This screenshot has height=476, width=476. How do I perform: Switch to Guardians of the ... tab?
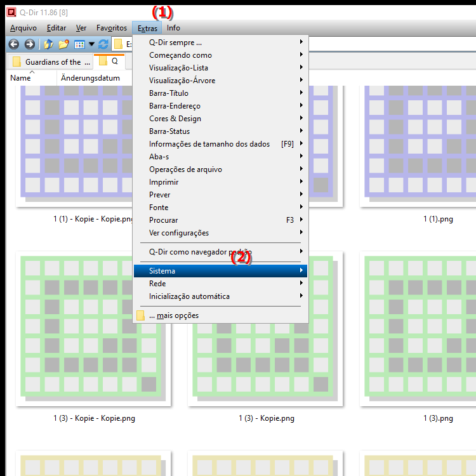click(51, 62)
